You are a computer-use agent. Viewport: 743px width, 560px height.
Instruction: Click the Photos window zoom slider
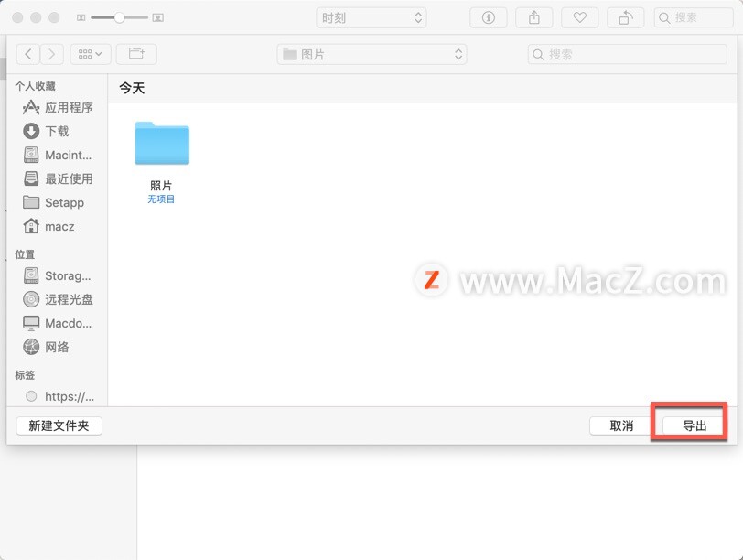click(119, 17)
